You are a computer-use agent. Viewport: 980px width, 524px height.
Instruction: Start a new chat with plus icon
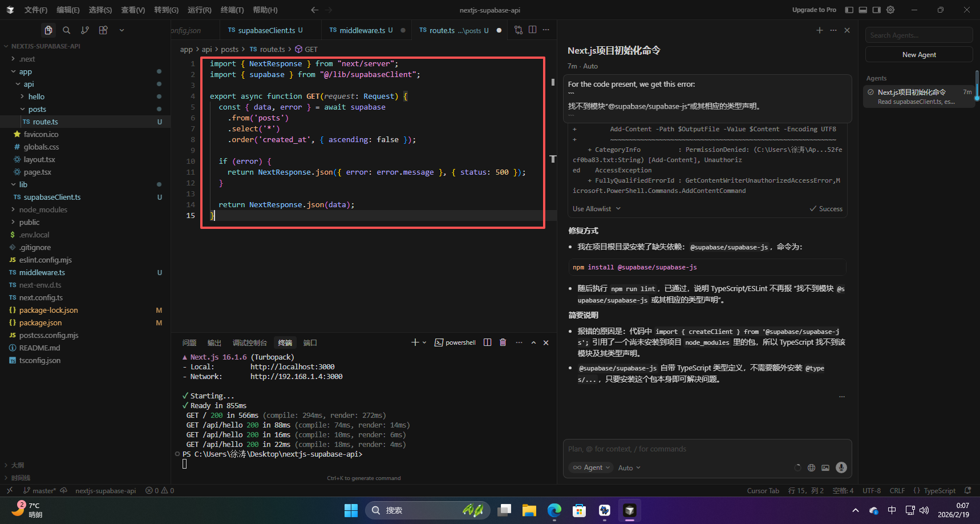pos(820,30)
